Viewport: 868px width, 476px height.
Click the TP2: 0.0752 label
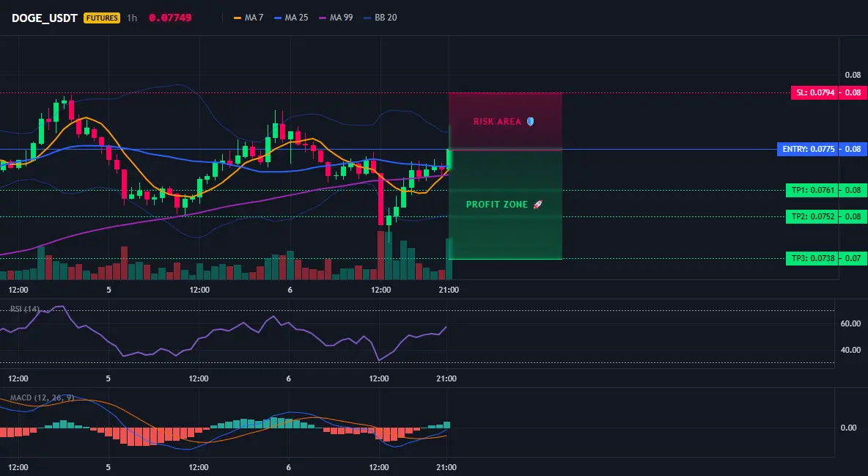tap(812, 216)
